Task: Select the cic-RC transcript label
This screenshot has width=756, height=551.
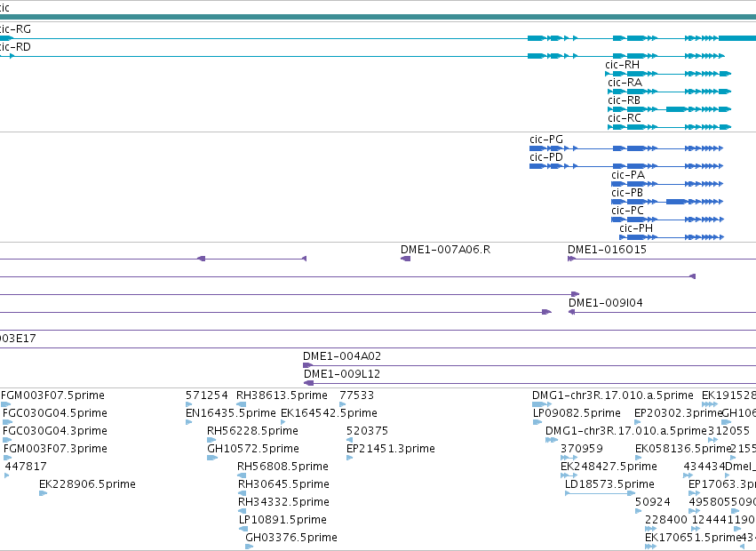Action: pyautogui.click(x=625, y=118)
